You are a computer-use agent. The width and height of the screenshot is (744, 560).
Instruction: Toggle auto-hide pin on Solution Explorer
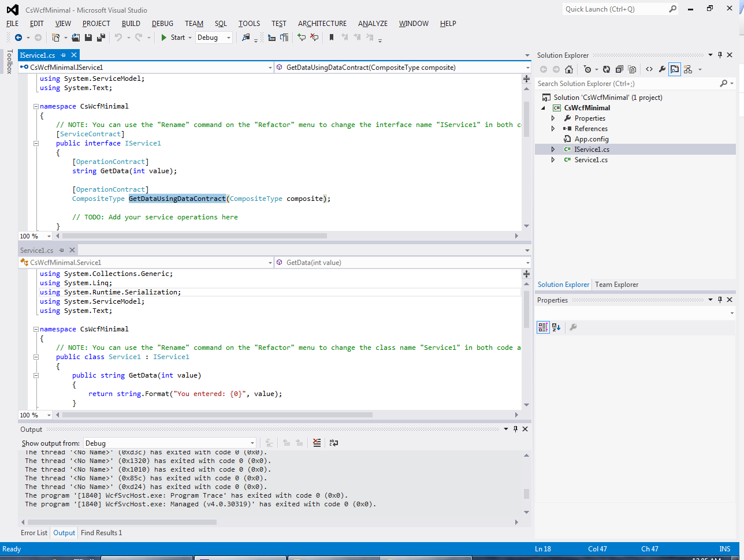pyautogui.click(x=720, y=55)
